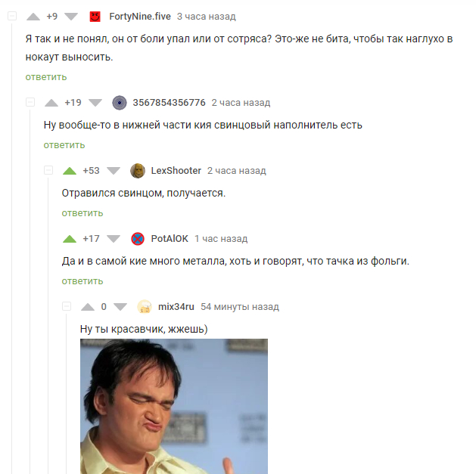
Task: Downvote LexShooter's comment
Action: (x=114, y=171)
